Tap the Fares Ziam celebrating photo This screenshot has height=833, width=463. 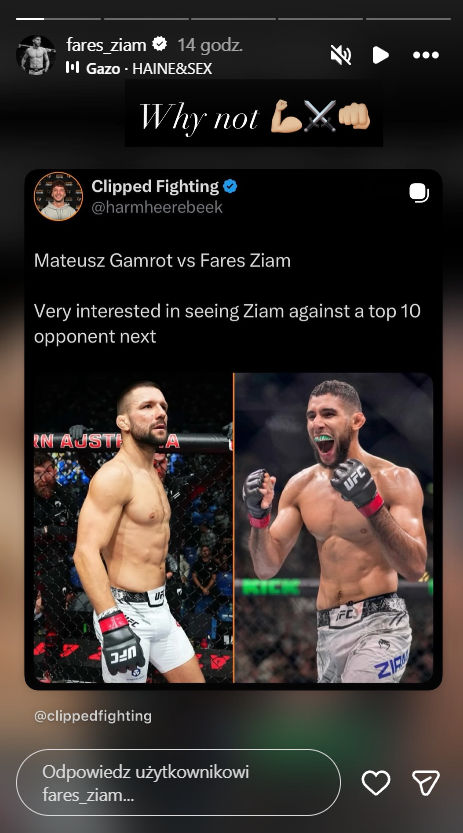pos(334,528)
